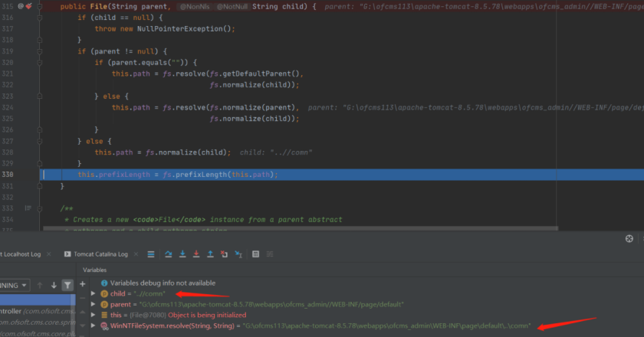Collapse the Javadoc comment fold at line 333

tap(40, 208)
